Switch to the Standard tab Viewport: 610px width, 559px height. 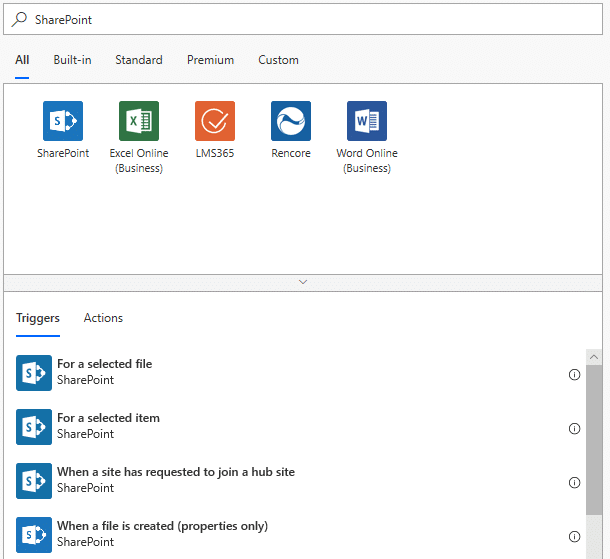[x=139, y=60]
